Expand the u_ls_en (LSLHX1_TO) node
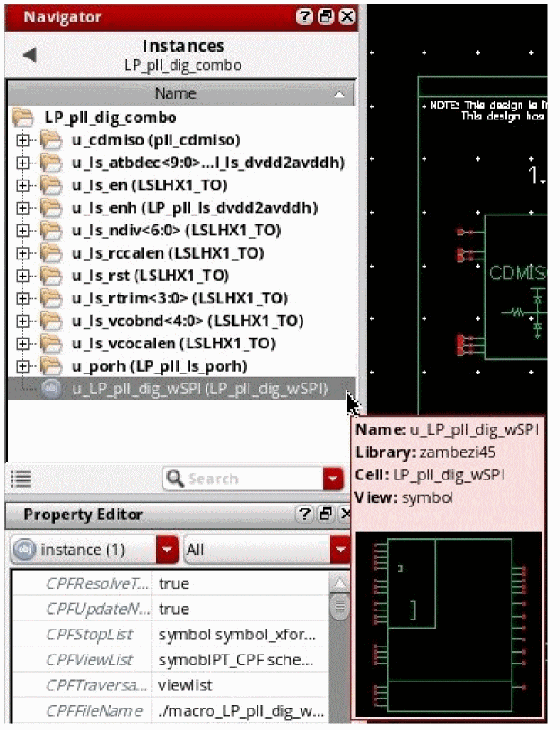Image resolution: width=560 pixels, height=730 pixels. pyautogui.click(x=22, y=185)
